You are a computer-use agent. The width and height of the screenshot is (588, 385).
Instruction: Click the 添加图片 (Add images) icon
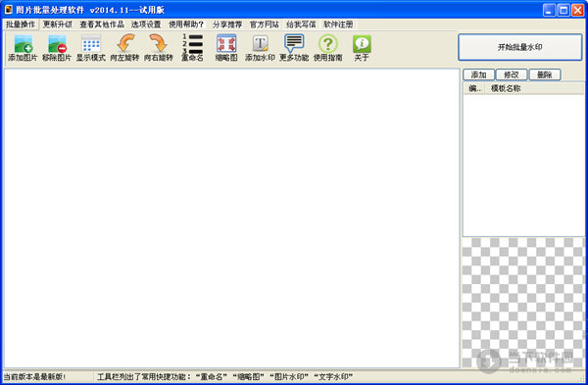(24, 48)
